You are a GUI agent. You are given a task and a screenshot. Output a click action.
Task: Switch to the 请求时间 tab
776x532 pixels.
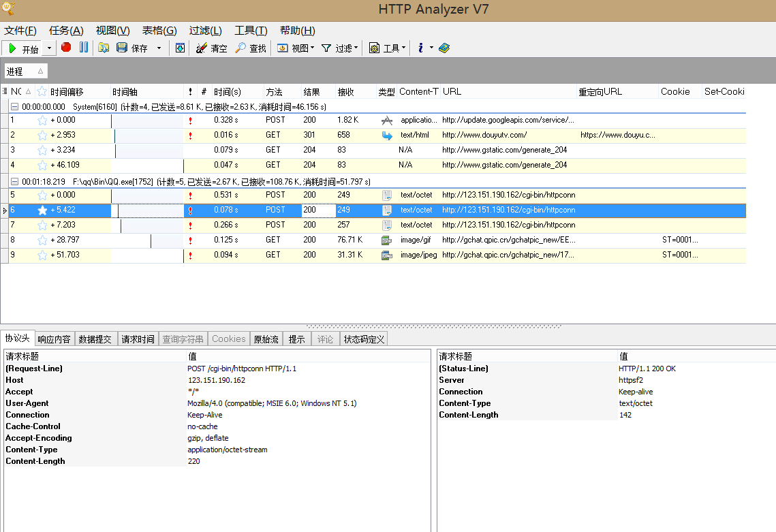click(x=138, y=339)
